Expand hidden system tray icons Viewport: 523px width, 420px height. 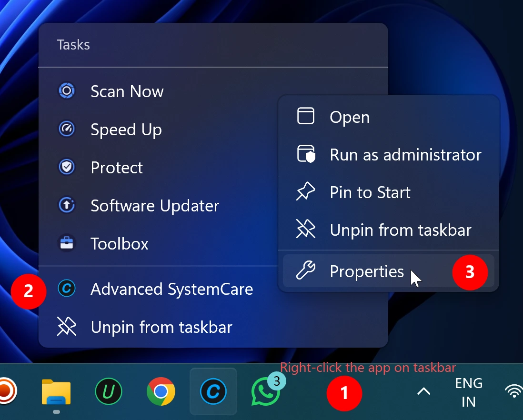tap(423, 391)
